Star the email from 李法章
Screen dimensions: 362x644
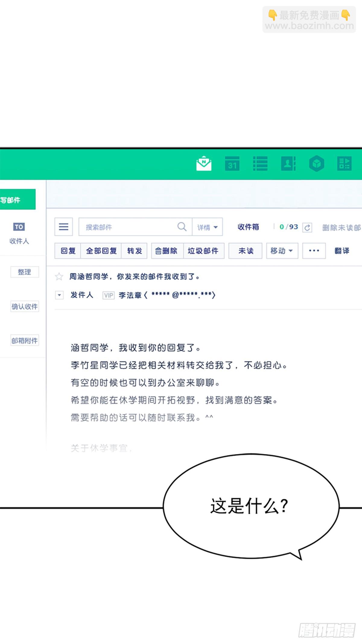tap(59, 276)
